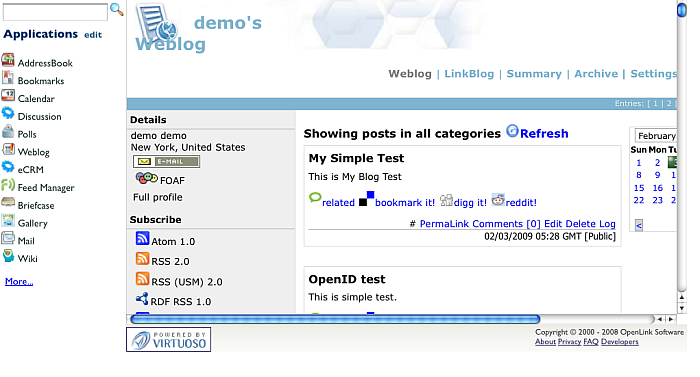Click the horizontal scrollbar thumb

(x=335, y=319)
